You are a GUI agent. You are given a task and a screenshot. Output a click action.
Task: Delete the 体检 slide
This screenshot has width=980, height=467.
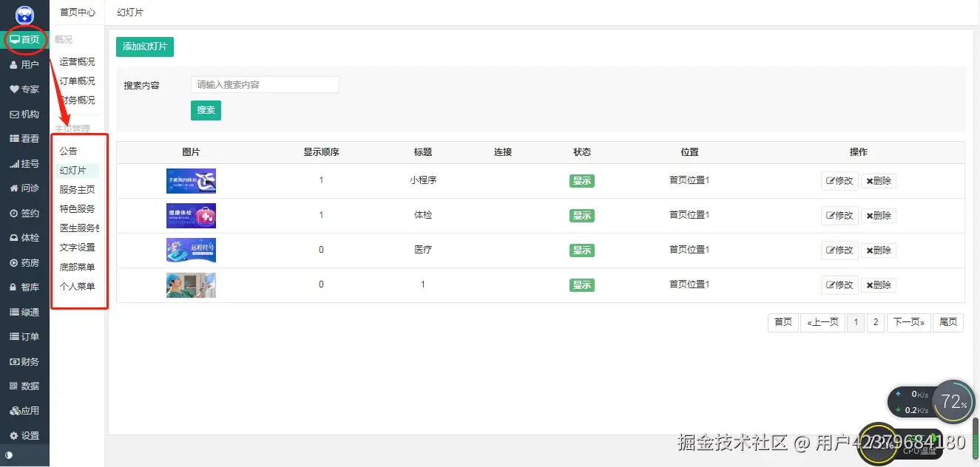pyautogui.click(x=879, y=216)
